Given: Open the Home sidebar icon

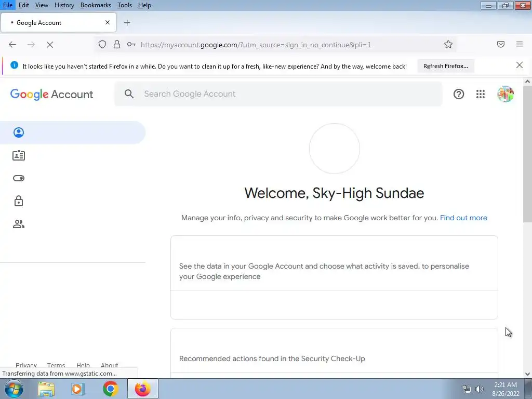Looking at the screenshot, I should point(19,132).
